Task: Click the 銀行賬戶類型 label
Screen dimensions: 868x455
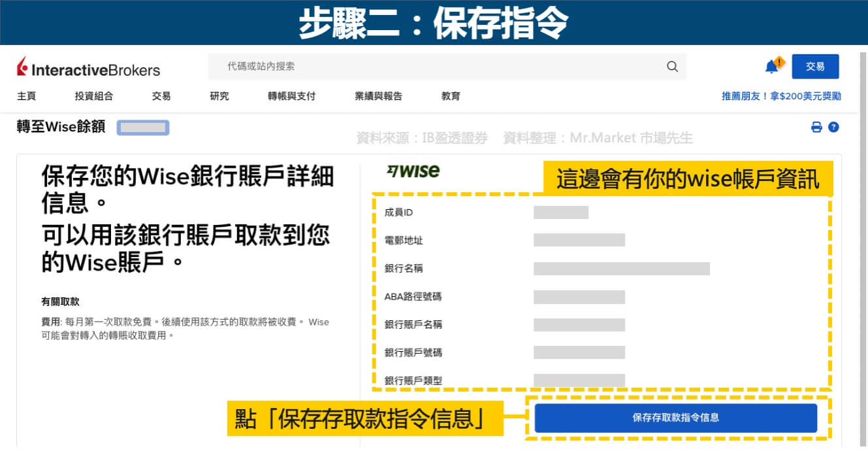Action: point(413,380)
